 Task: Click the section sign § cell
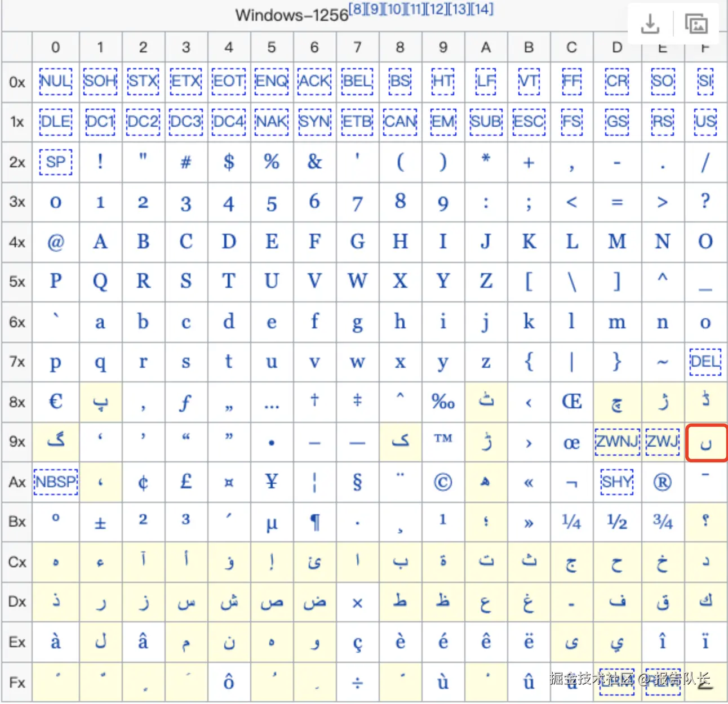click(357, 482)
